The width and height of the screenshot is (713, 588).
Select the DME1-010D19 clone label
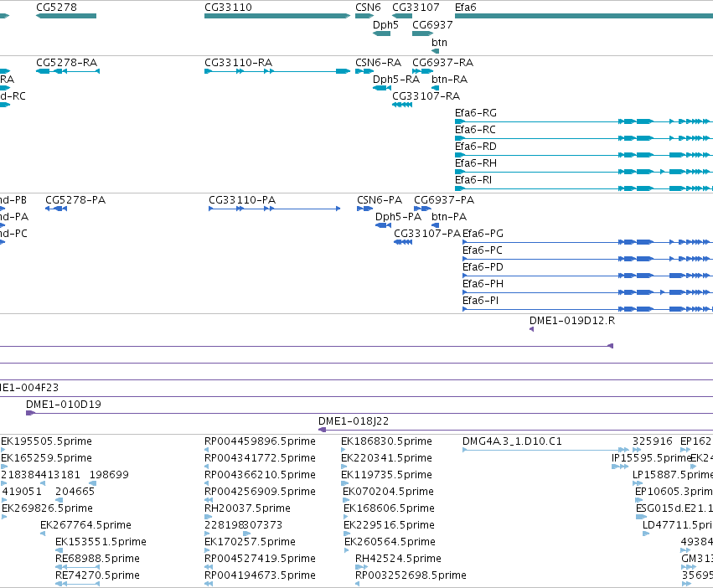pyautogui.click(x=64, y=405)
